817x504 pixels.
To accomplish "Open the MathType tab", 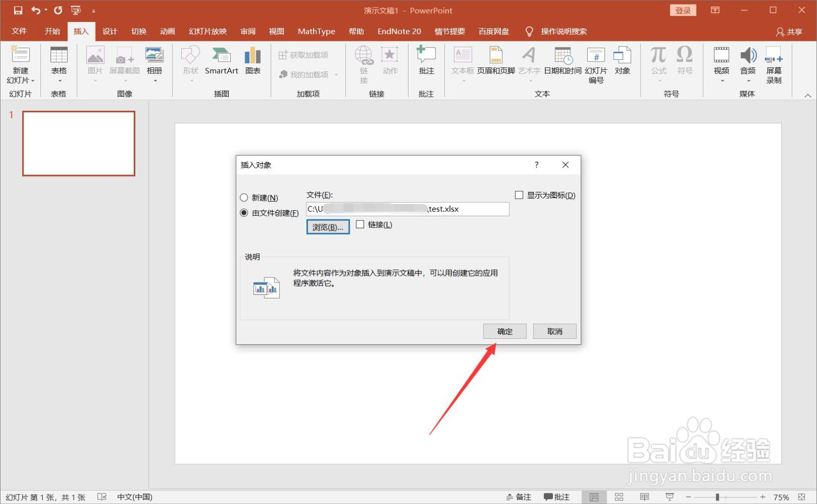I will (x=317, y=31).
